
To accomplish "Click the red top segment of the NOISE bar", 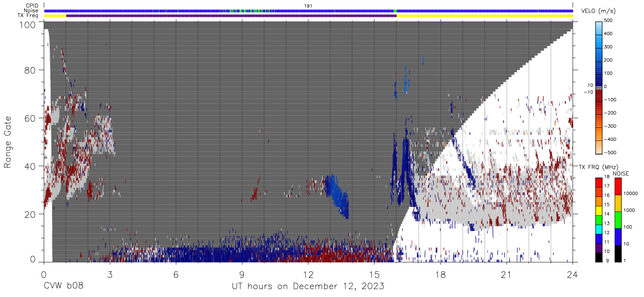I will pyautogui.click(x=618, y=186).
